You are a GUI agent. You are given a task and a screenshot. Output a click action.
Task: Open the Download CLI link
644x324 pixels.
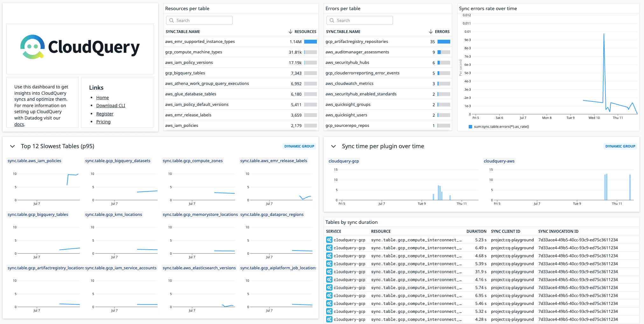[x=110, y=106]
